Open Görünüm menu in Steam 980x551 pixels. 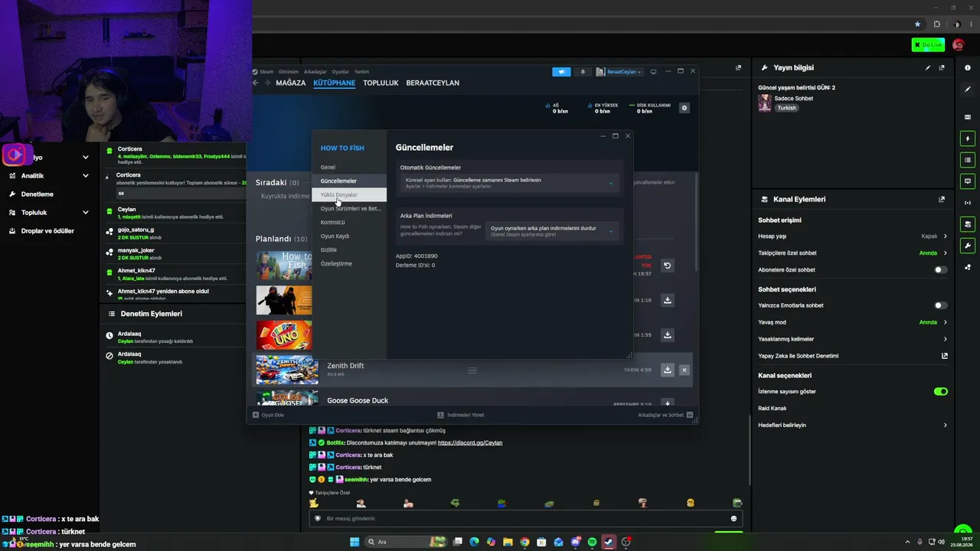(289, 72)
